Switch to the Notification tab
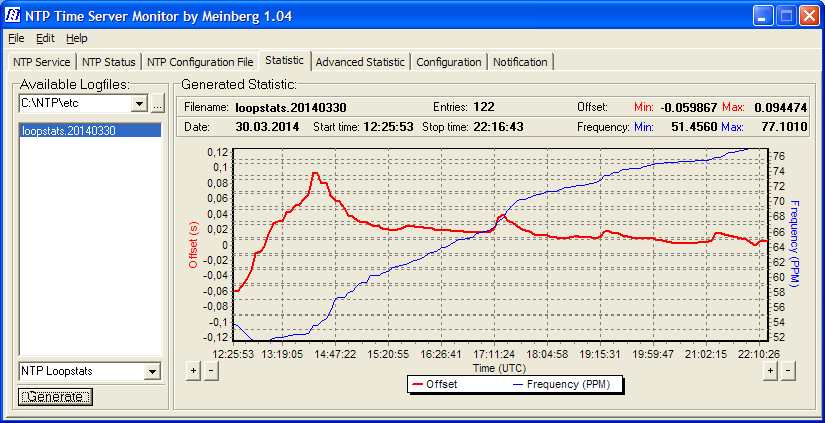825x423 pixels. point(520,62)
